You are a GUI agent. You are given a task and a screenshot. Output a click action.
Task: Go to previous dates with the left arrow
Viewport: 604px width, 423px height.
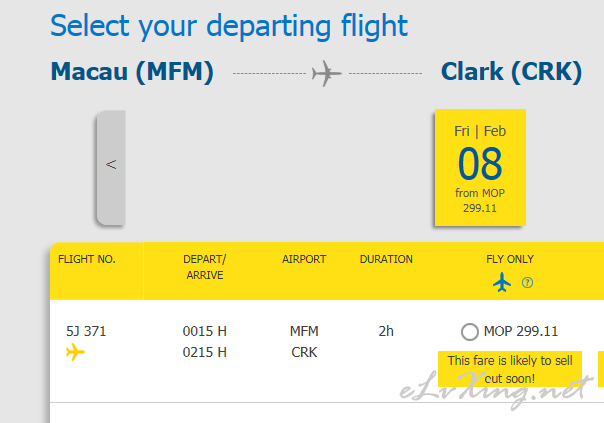[x=111, y=168]
